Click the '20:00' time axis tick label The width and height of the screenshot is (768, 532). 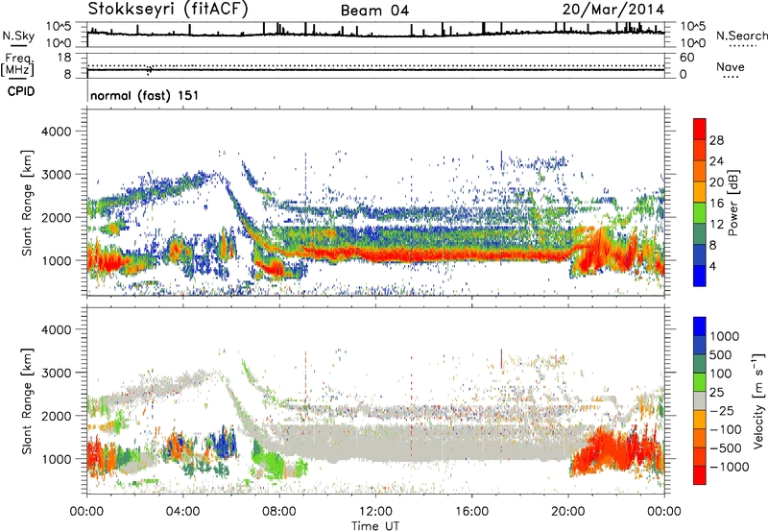tap(567, 512)
